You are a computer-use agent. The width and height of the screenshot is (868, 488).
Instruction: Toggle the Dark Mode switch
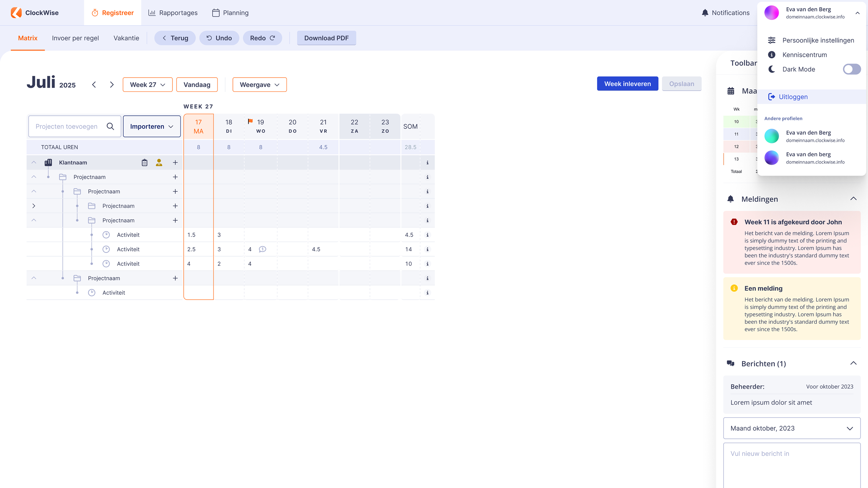[x=851, y=69]
